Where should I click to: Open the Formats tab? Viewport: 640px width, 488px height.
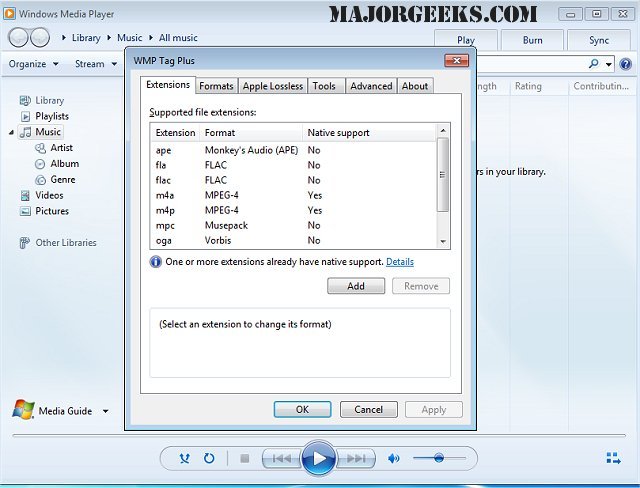(216, 86)
